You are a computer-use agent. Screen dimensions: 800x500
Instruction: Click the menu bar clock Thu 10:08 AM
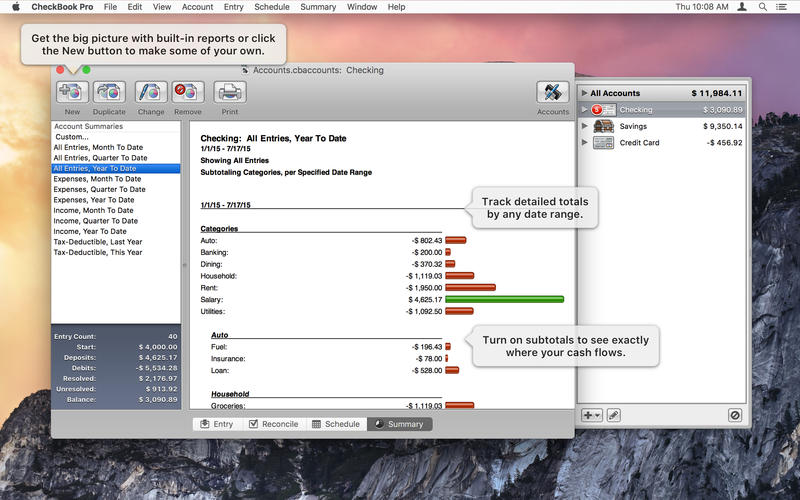click(702, 7)
